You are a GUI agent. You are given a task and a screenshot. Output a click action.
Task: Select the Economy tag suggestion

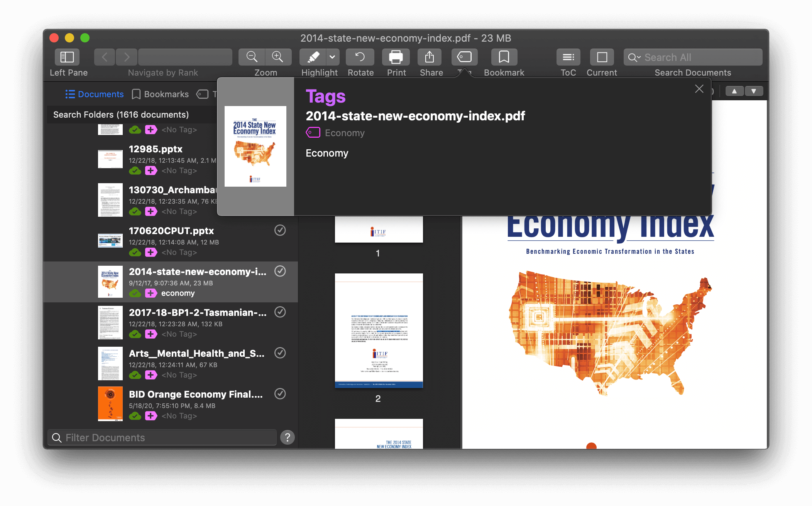pos(327,153)
